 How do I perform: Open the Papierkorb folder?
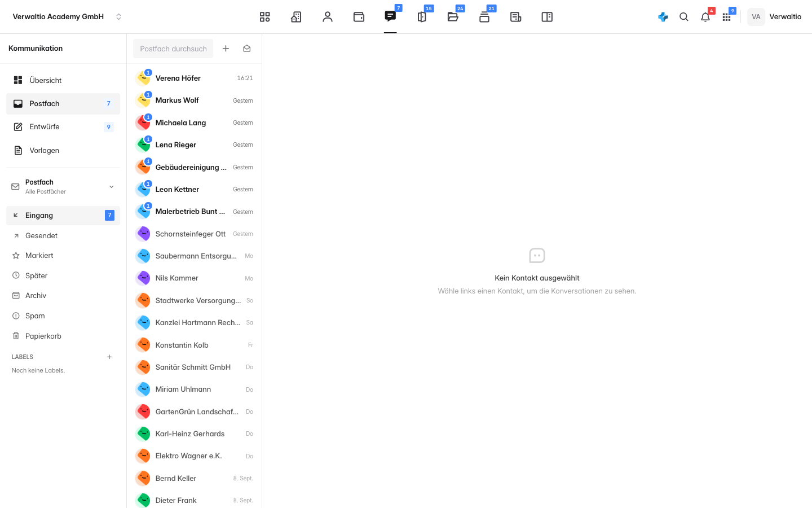[63, 336]
